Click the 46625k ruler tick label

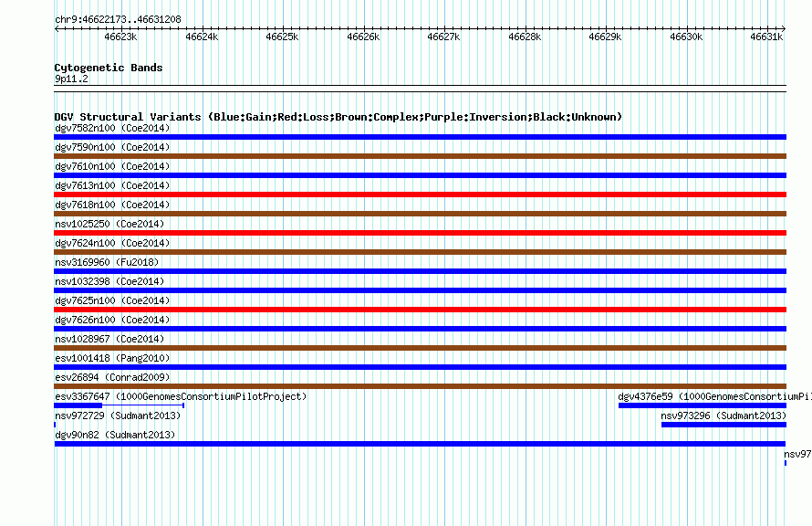coord(282,37)
